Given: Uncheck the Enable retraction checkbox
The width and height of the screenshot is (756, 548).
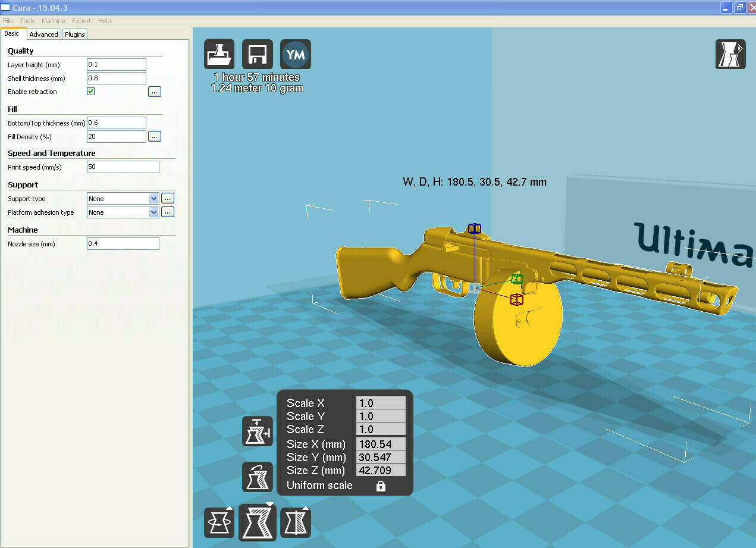Looking at the screenshot, I should tap(91, 92).
